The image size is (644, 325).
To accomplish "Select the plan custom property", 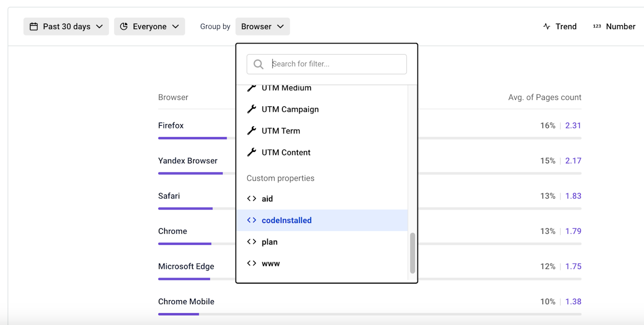I will coord(322,242).
